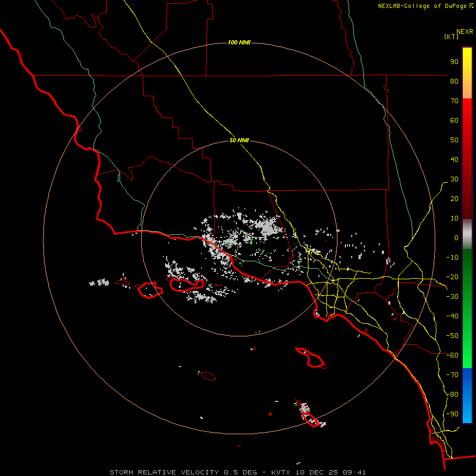This screenshot has width=476, height=476.
Task: Select the -50 value on the velocity scale
Action: 452,336
